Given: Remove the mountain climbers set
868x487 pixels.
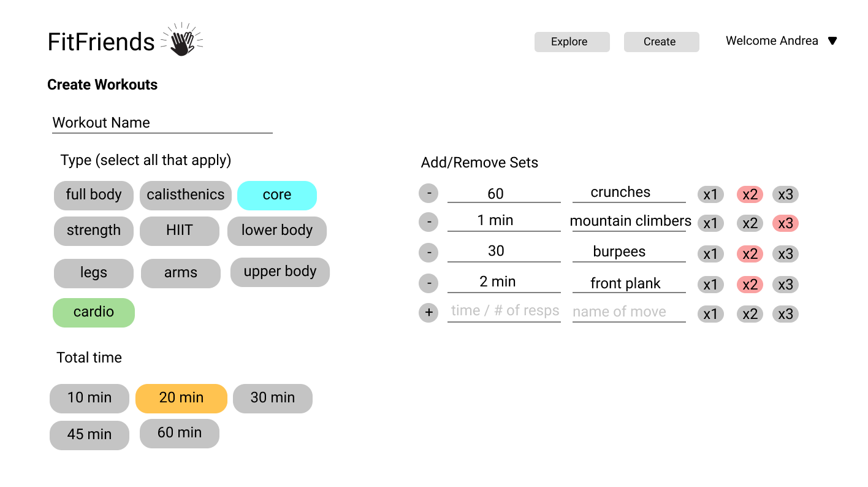Looking at the screenshot, I should click(x=428, y=221).
